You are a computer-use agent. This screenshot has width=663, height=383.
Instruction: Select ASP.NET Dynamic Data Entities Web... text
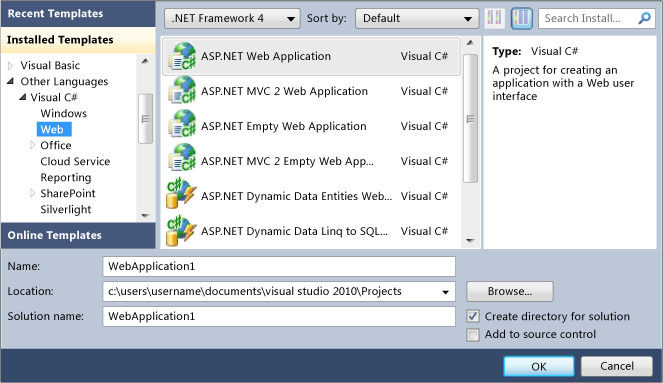click(x=296, y=196)
